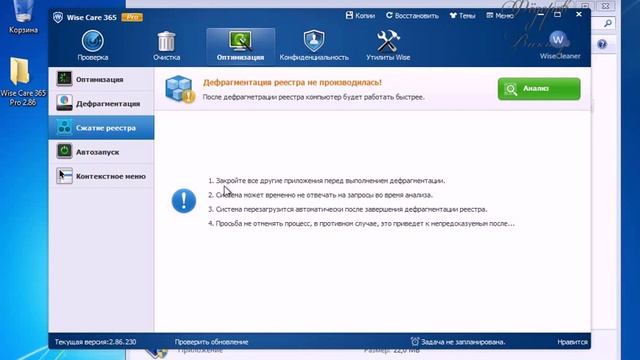Image resolution: width=640 pixels, height=360 pixels.
Task: Minimize the Wise Care 365 window
Action: pyautogui.click(x=541, y=15)
